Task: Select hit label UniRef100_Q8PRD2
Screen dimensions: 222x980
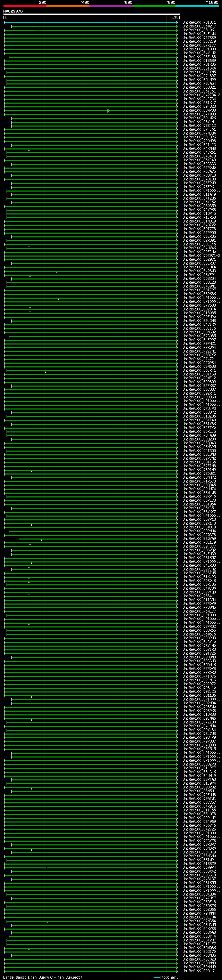Action: click(199, 626)
